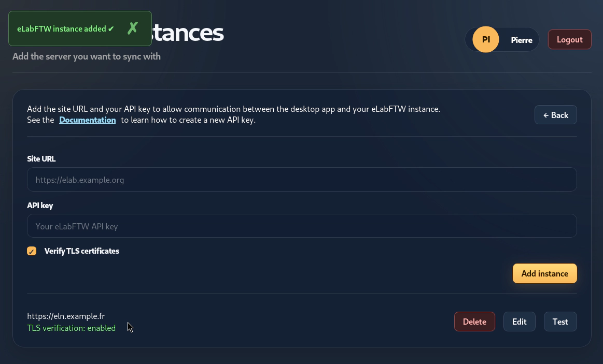
Task: Select the https://eln.example.fr instance entry
Action: [66, 316]
